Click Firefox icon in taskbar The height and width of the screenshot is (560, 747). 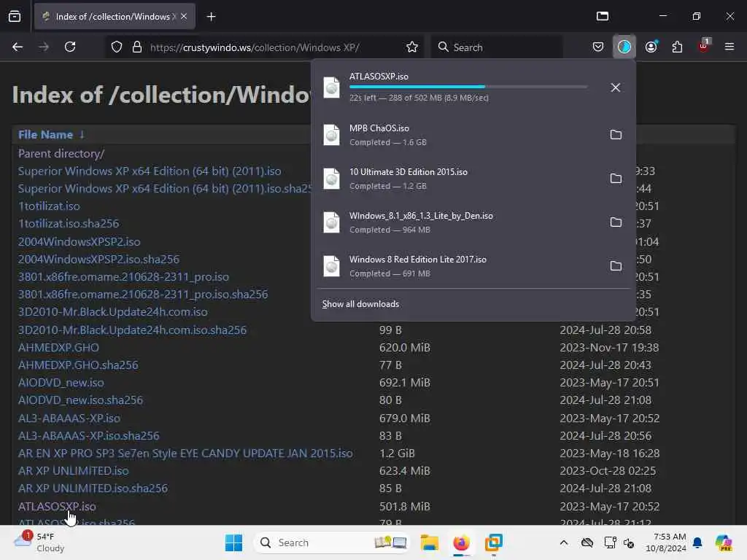(x=461, y=542)
